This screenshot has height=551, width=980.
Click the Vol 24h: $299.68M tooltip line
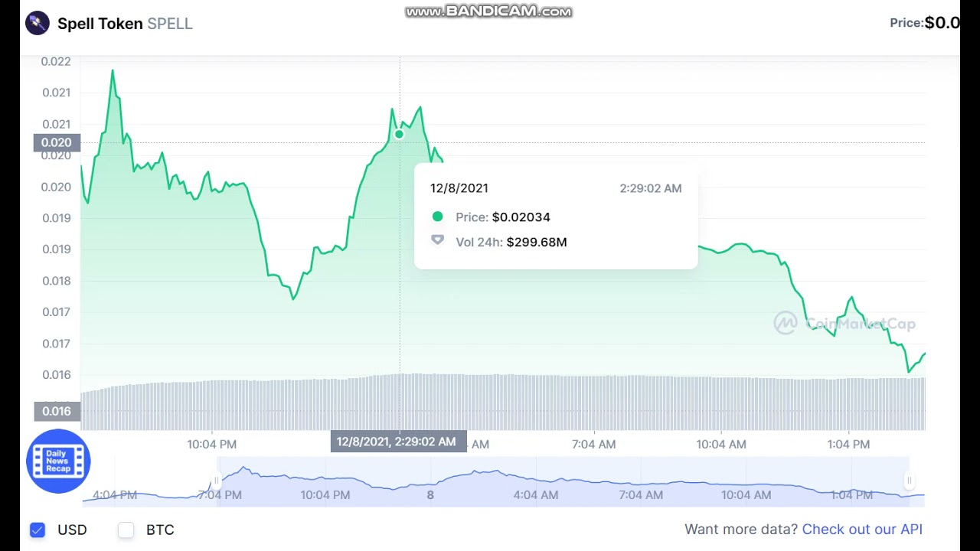[x=511, y=242]
